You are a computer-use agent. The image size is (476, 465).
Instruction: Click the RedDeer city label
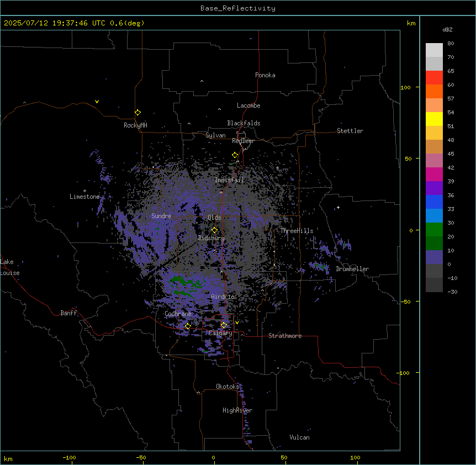[x=243, y=141]
